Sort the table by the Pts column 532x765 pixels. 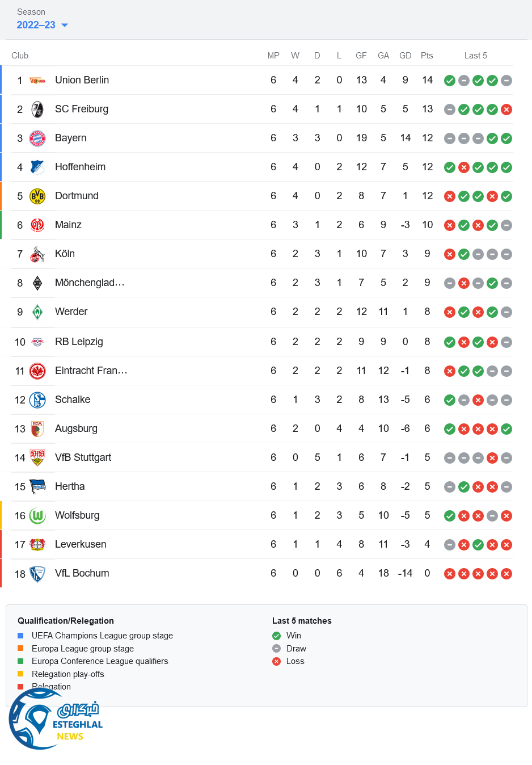tap(427, 55)
